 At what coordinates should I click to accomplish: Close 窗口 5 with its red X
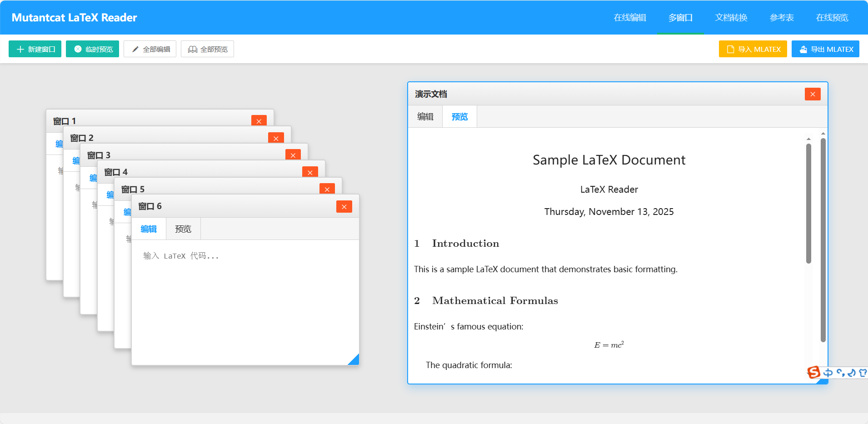pyautogui.click(x=327, y=189)
